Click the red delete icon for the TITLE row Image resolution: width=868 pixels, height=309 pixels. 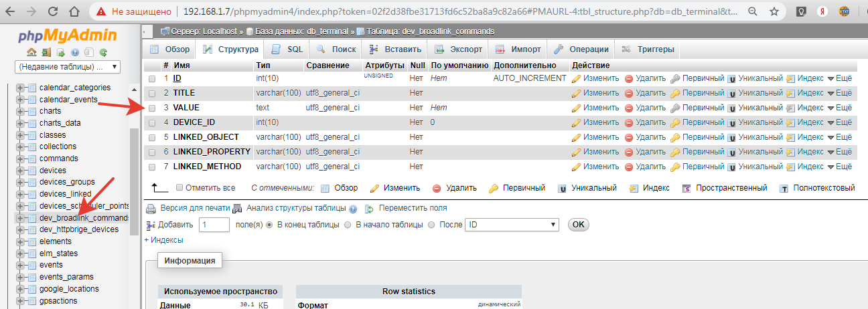click(x=629, y=93)
